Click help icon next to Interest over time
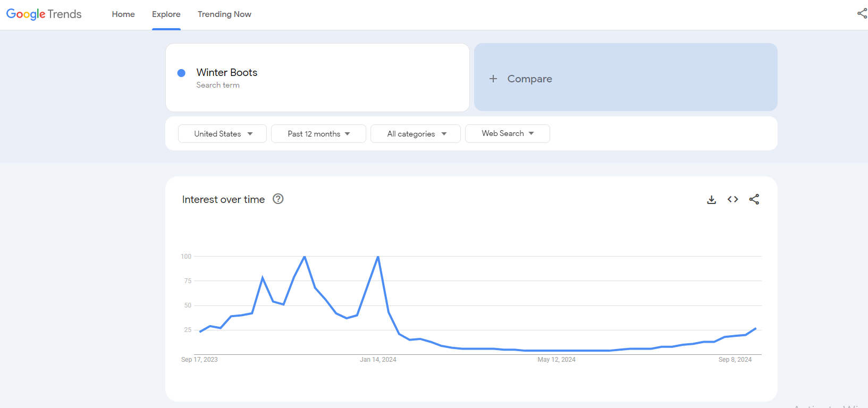The width and height of the screenshot is (868, 408). (278, 199)
